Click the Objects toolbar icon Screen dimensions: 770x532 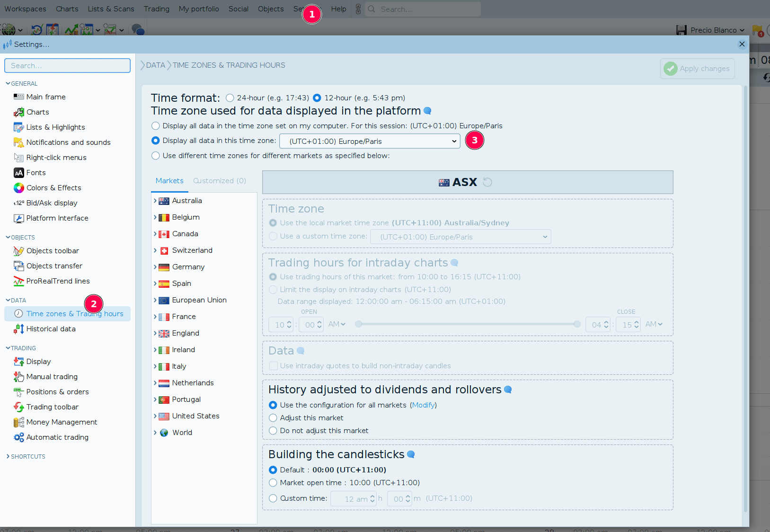point(19,251)
